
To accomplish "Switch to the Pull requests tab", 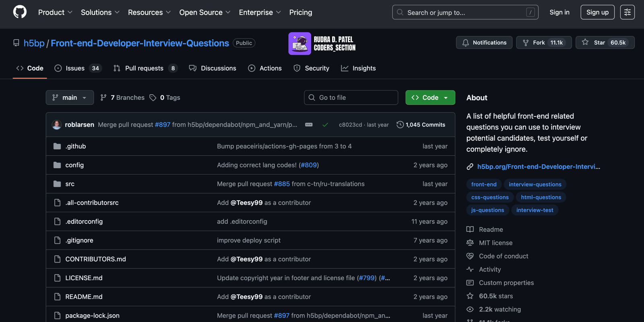I will click(145, 68).
